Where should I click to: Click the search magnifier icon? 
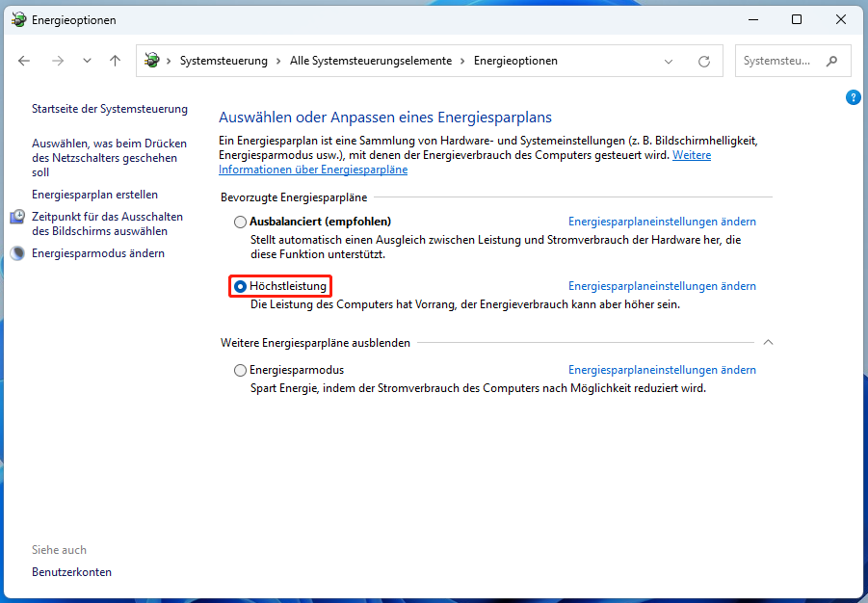click(x=831, y=61)
